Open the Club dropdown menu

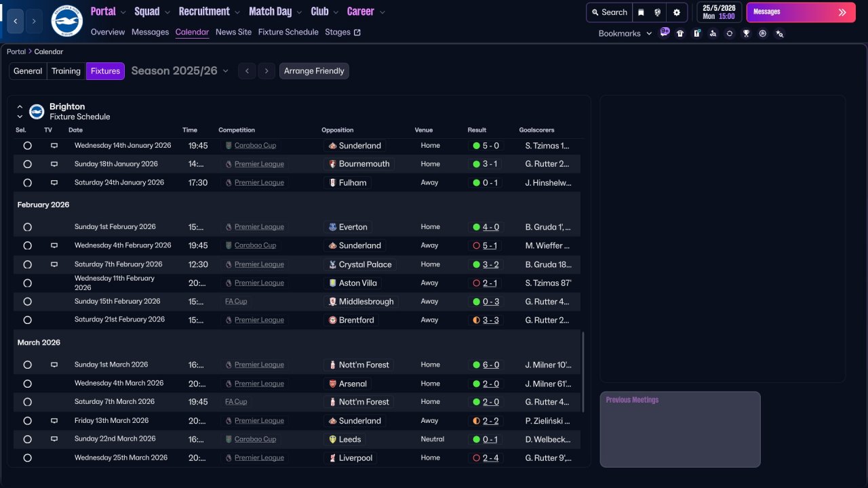[x=325, y=12]
